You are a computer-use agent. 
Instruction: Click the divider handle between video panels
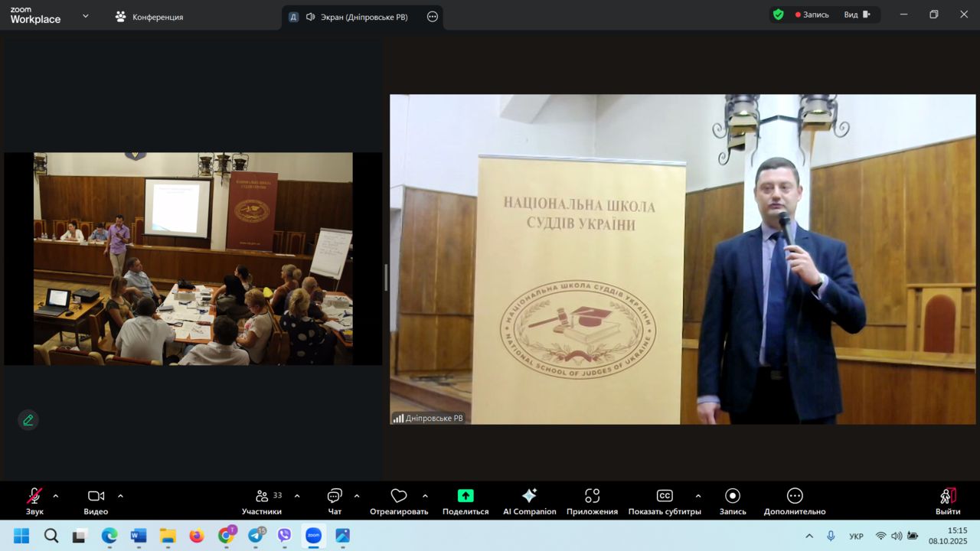386,277
